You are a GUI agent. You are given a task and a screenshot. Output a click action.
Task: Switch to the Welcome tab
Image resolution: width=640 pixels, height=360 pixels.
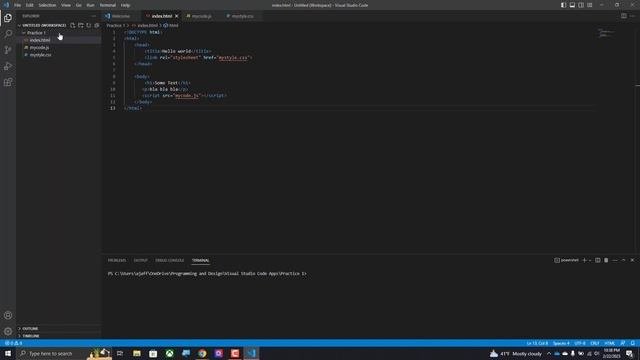point(120,16)
